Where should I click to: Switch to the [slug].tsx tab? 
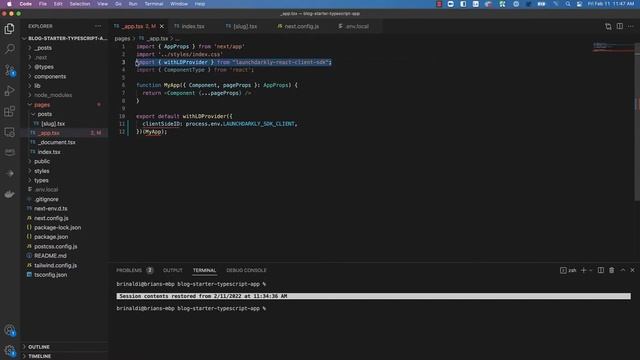[245, 26]
